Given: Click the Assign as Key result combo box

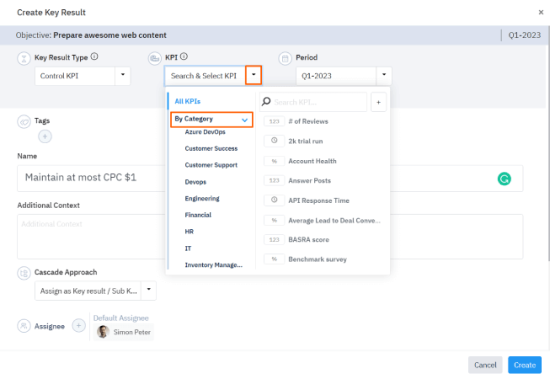Looking at the screenshot, I should (x=95, y=291).
